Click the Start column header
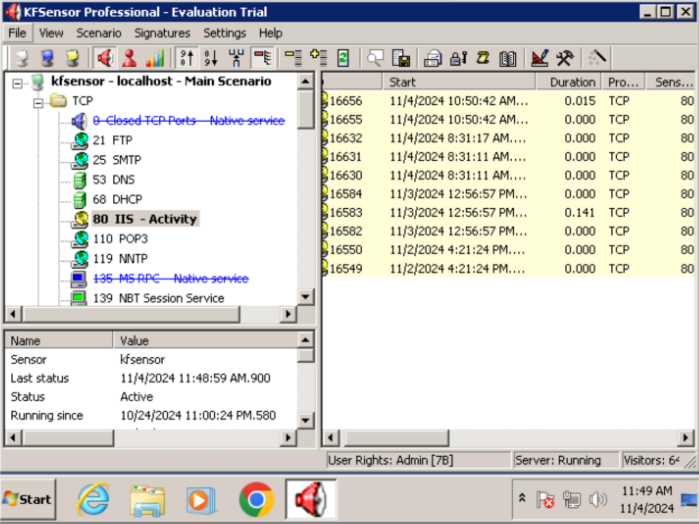This screenshot has height=524, width=699. click(x=458, y=82)
